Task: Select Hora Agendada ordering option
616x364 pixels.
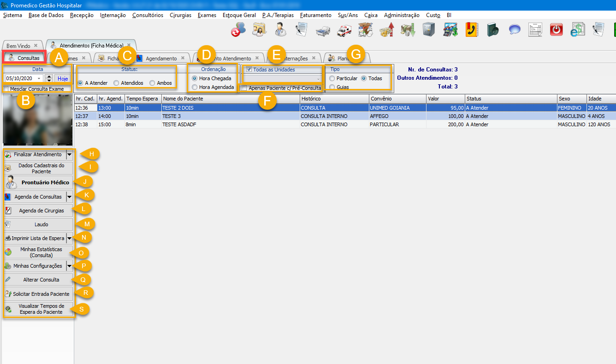Action: (x=195, y=87)
